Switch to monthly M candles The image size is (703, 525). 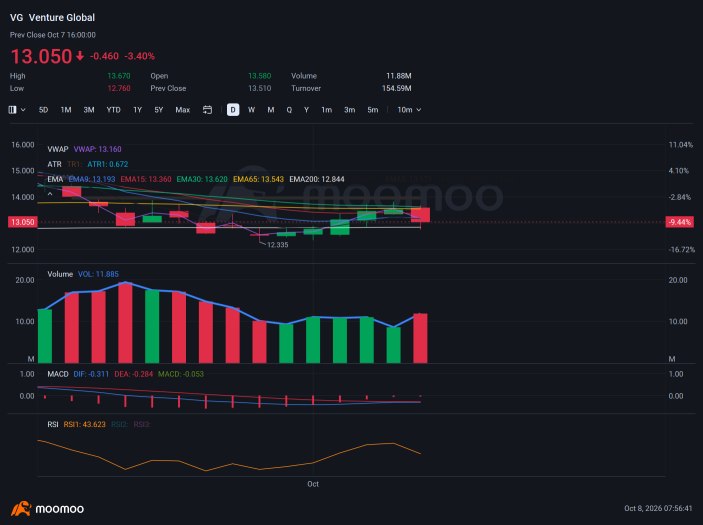271,110
